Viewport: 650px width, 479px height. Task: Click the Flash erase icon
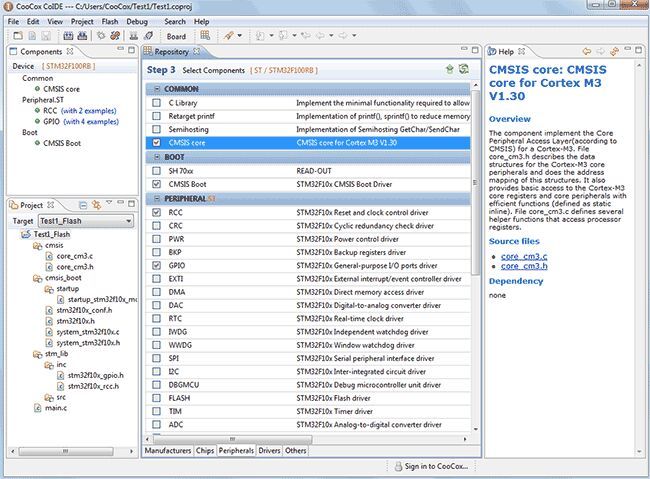point(148,36)
